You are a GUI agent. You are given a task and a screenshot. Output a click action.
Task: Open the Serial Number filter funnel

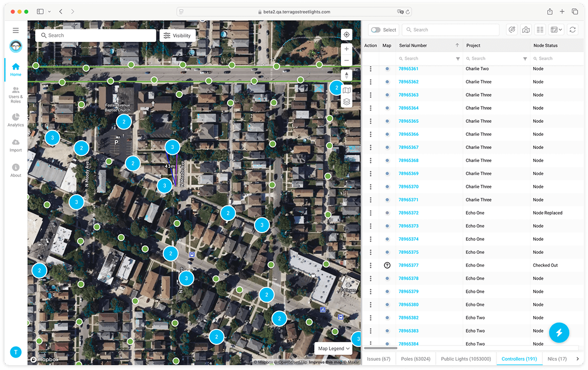458,59
